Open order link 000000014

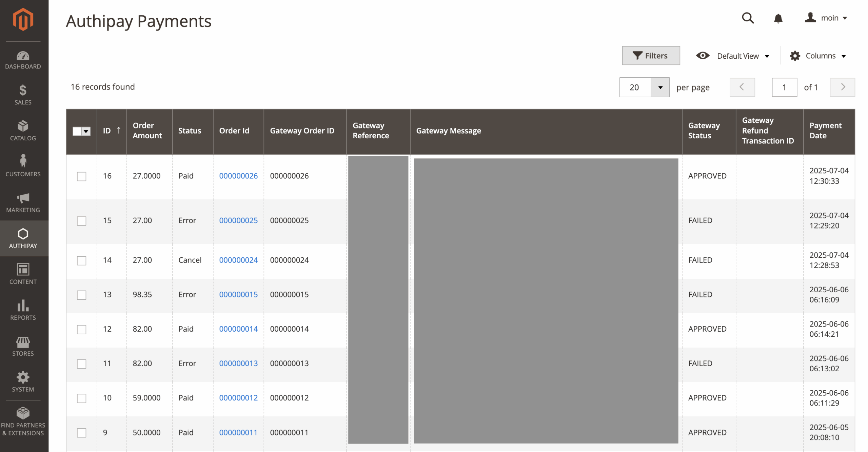click(x=238, y=329)
